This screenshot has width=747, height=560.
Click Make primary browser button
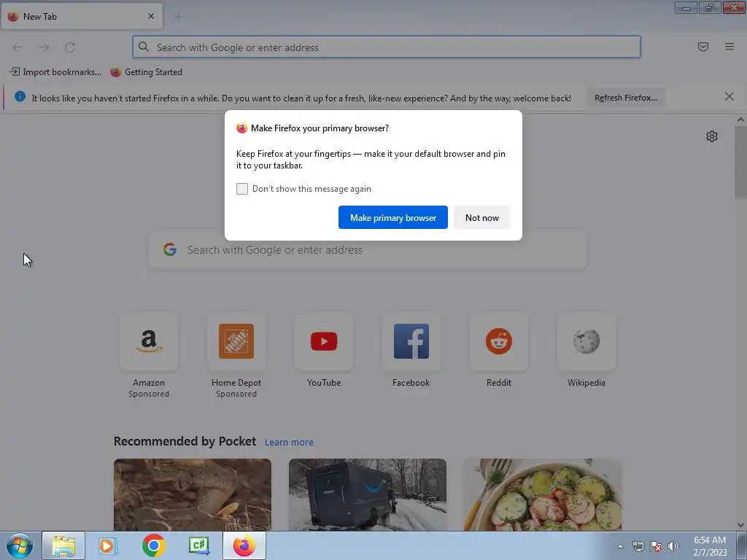pyautogui.click(x=393, y=217)
